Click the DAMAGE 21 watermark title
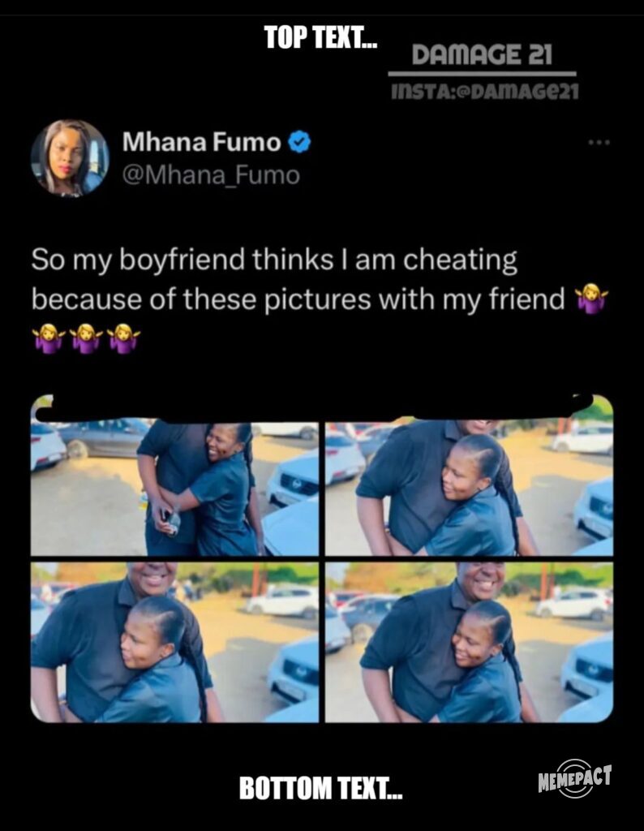644x831 pixels. (482, 55)
